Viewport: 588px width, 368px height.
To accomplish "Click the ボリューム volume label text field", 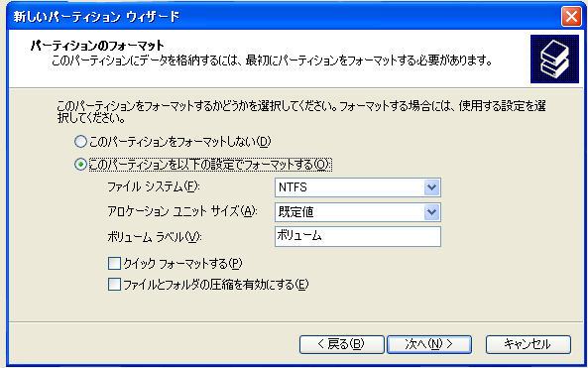I will [357, 236].
